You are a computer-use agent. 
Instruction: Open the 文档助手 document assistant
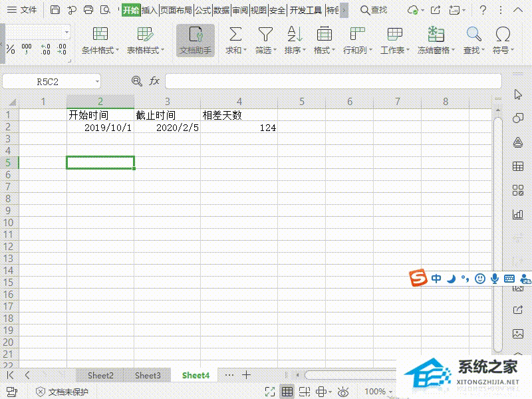coord(196,41)
